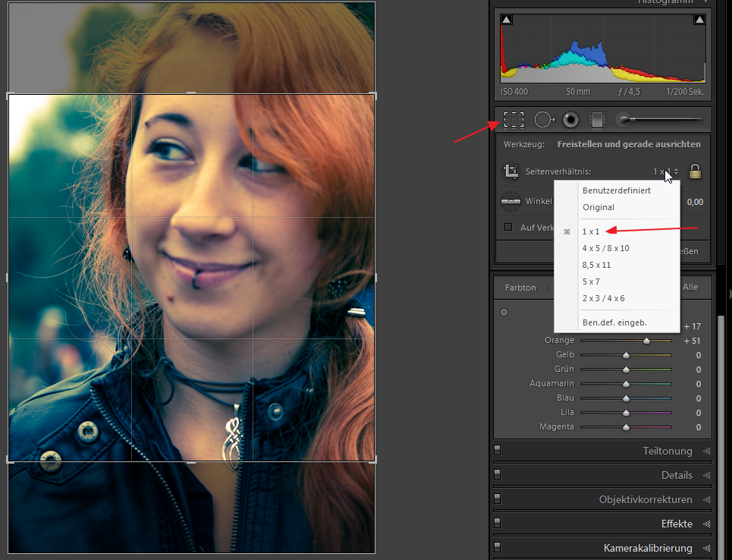This screenshot has height=560, width=732.
Task: Select the crop overlay tool icon
Action: click(x=514, y=119)
